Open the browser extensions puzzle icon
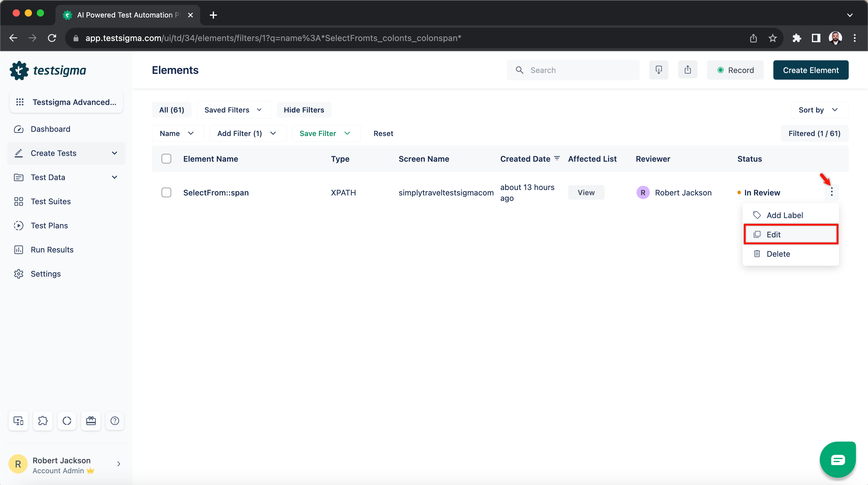 [x=797, y=38]
